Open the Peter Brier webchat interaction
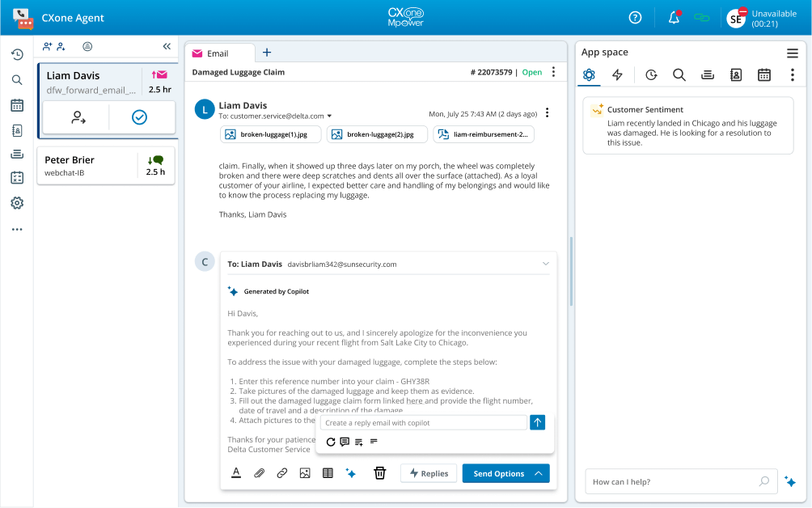The width and height of the screenshot is (812, 508). tap(106, 166)
